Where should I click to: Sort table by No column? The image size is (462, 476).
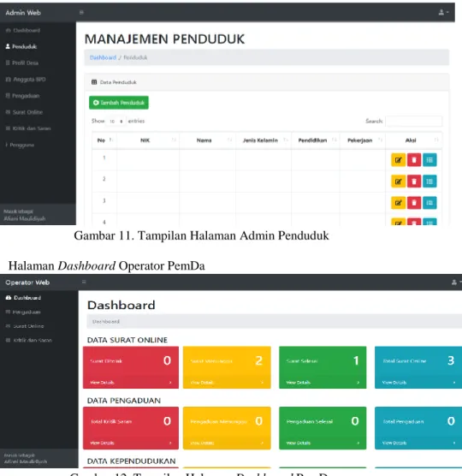coord(104,140)
